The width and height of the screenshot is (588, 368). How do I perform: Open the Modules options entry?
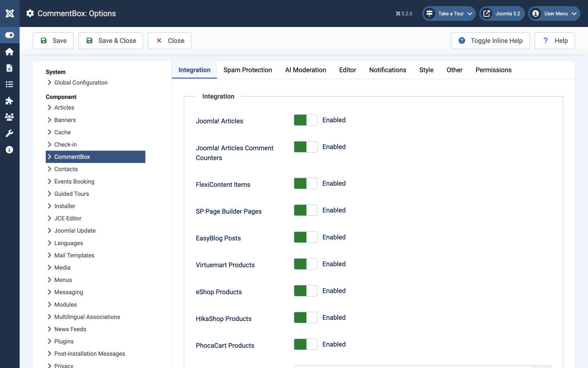point(96,305)
